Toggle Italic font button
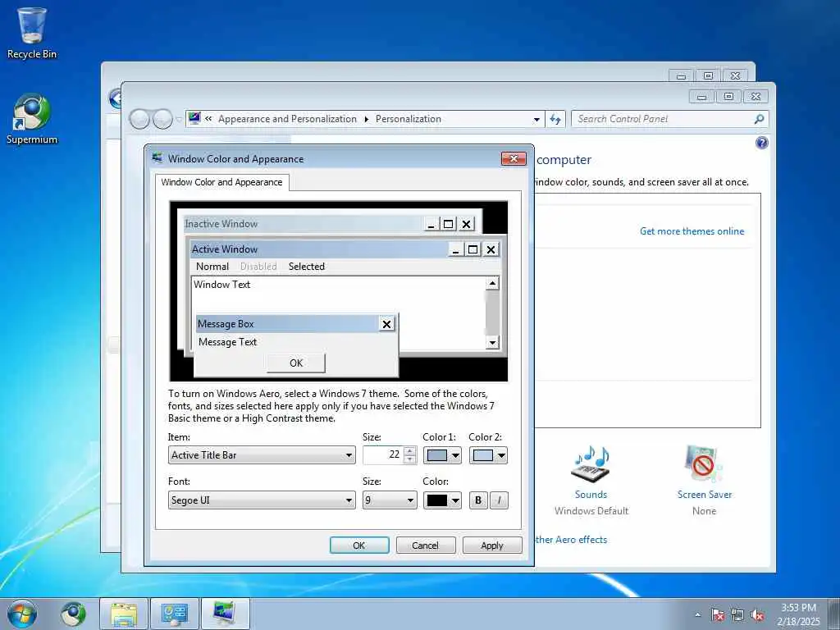The image size is (840, 630). click(x=499, y=500)
